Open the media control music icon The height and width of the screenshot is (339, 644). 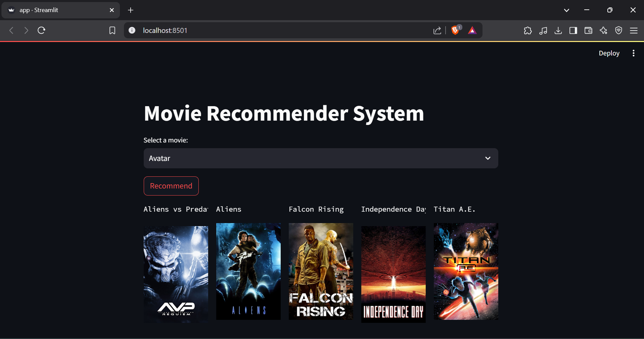tap(543, 31)
